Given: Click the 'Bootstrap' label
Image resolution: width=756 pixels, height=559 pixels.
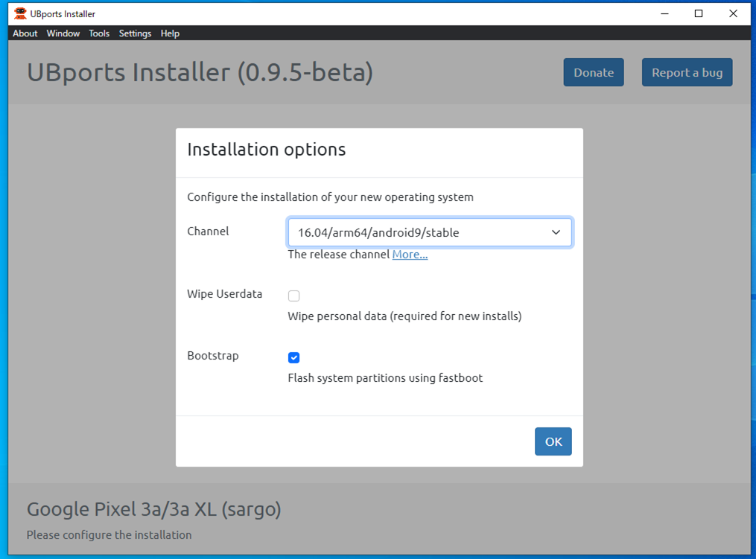Looking at the screenshot, I should coord(212,356).
